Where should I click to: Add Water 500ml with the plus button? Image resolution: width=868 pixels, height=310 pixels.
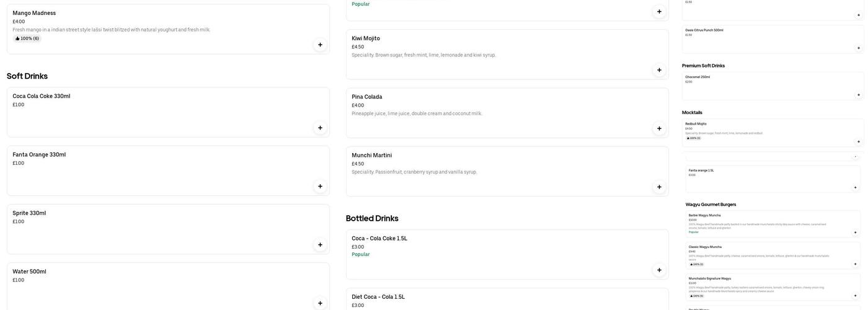(x=320, y=303)
